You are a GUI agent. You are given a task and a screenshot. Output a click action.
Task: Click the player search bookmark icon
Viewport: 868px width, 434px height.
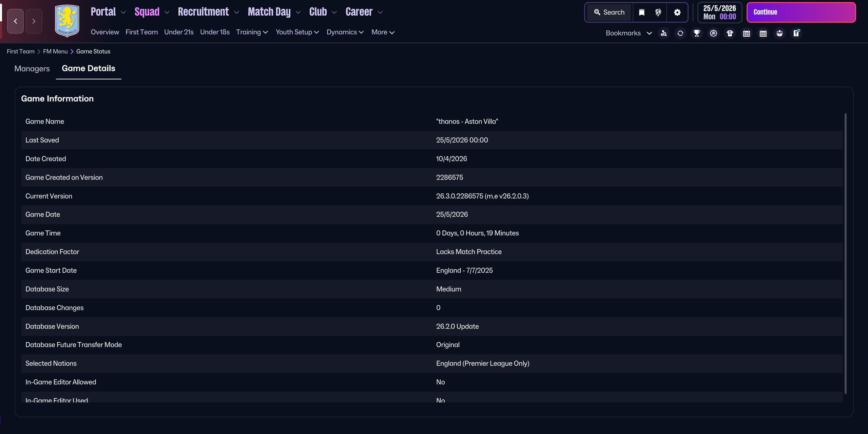click(x=663, y=33)
